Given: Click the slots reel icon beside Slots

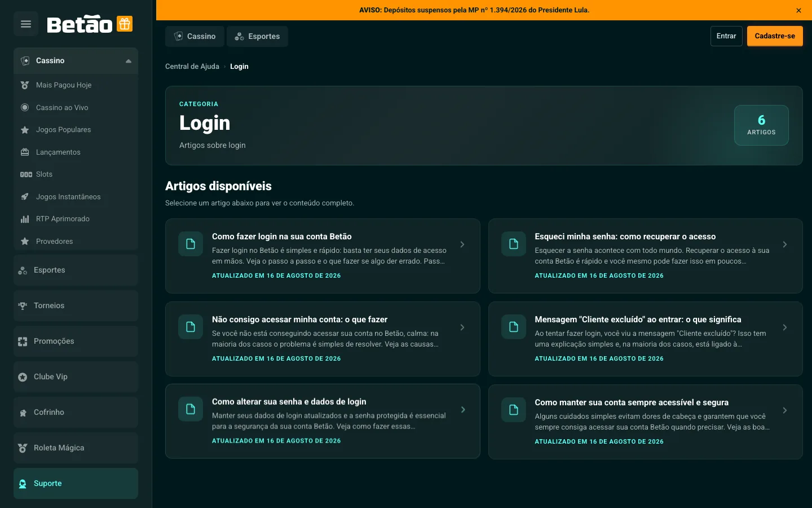Looking at the screenshot, I should (x=26, y=174).
